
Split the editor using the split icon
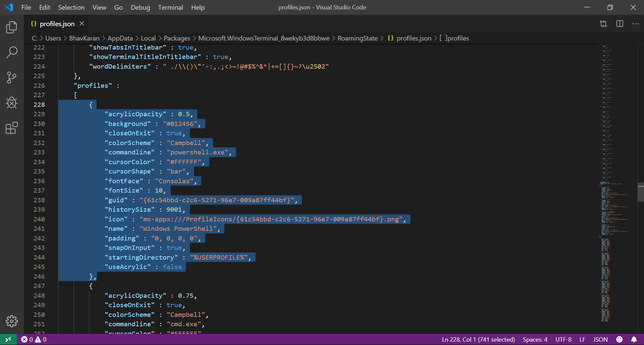(620, 24)
